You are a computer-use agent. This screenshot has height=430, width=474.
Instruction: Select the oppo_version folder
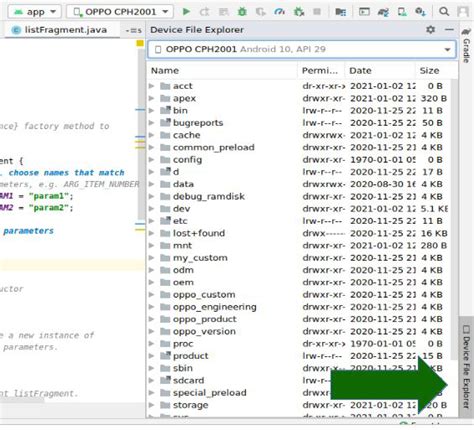(298, 331)
